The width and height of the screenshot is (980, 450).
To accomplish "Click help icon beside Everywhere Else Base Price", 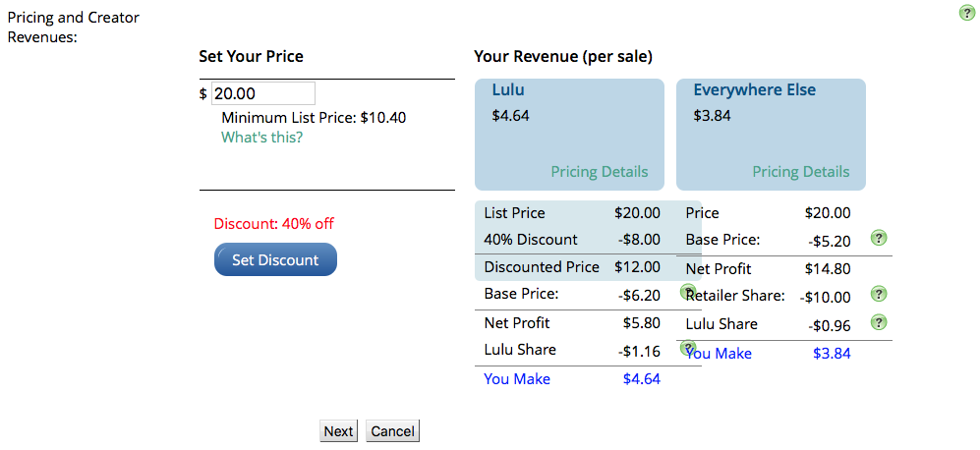I will pos(879,238).
